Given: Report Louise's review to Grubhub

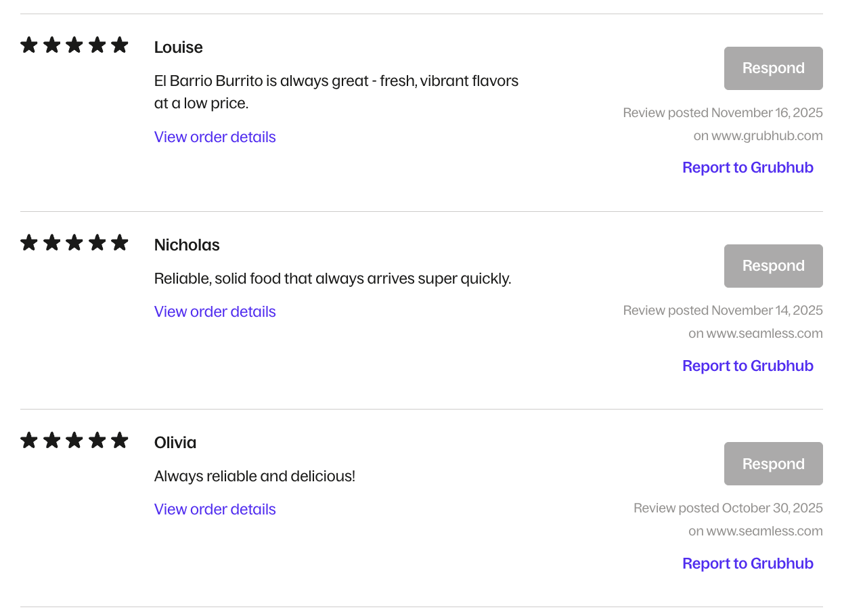Looking at the screenshot, I should (x=747, y=168).
